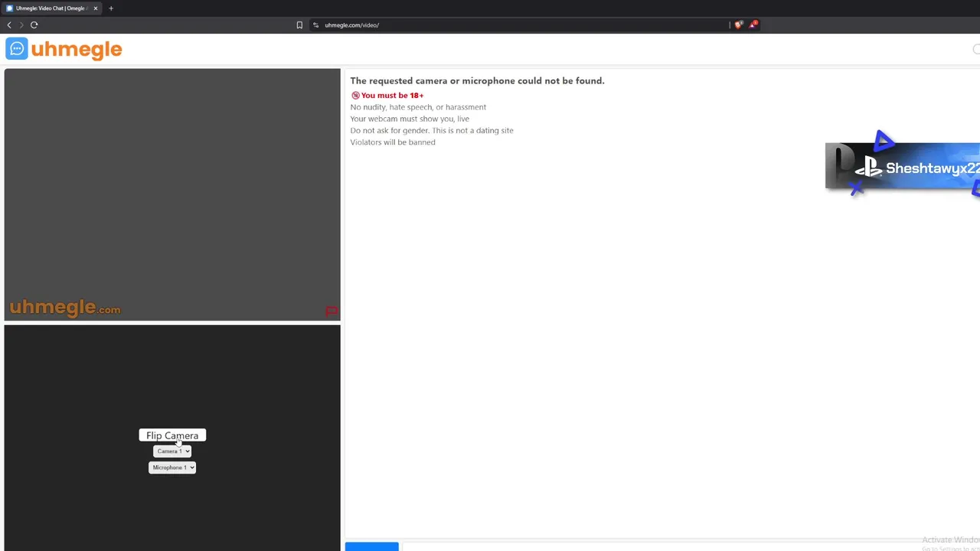Bookmark this page with the bookmark icon
980x551 pixels.
click(x=299, y=24)
